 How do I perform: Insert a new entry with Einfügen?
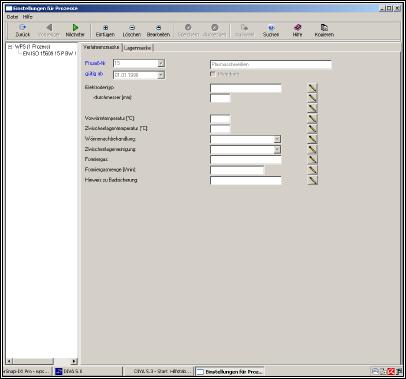(105, 30)
